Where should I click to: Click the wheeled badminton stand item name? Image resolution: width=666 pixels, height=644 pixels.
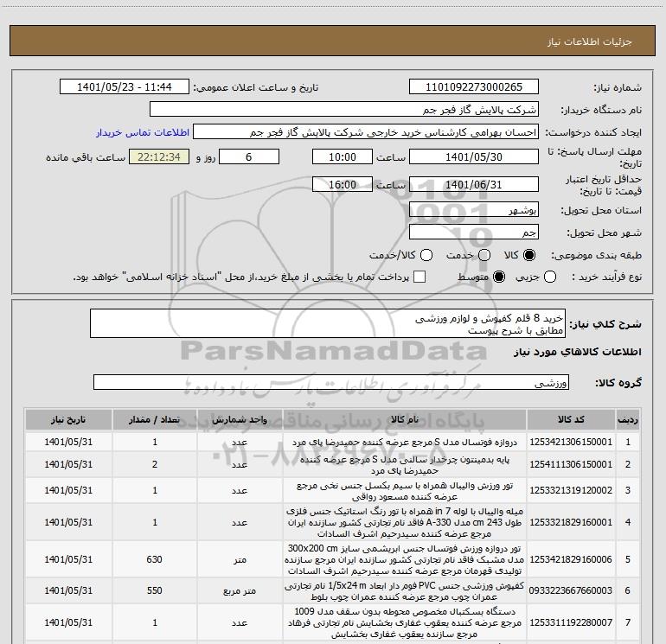(405, 465)
